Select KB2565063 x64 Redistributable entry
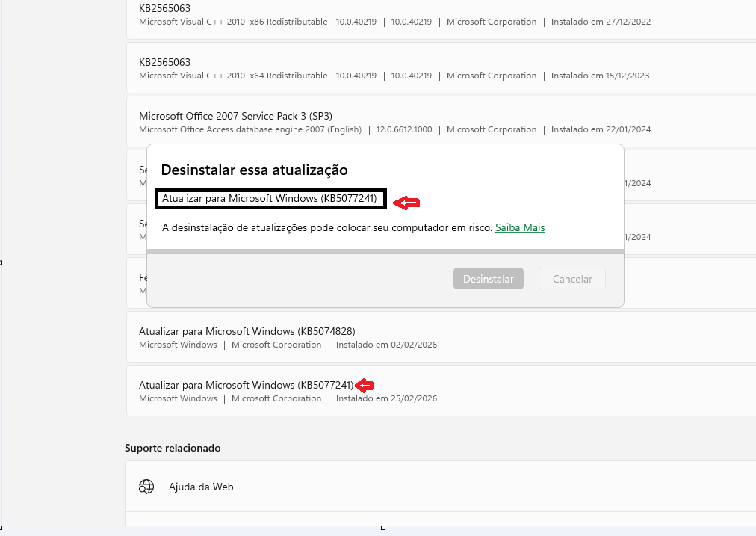Viewport: 756px width, 536px height. (x=441, y=67)
